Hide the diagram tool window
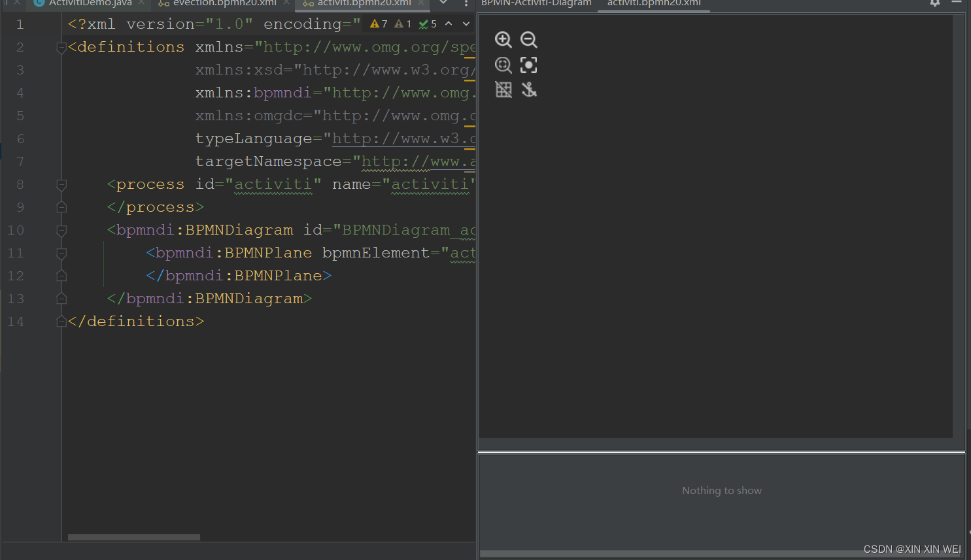This screenshot has height=560, width=971. click(957, 3)
